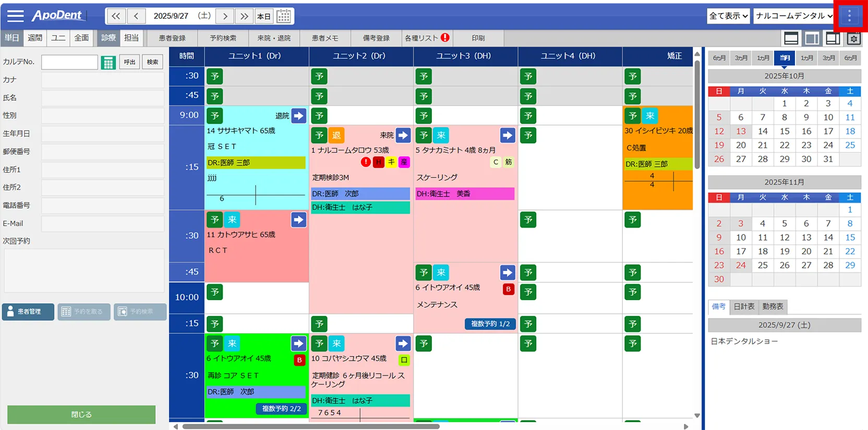Switch schedule to 週間 view
868x430 pixels.
pyautogui.click(x=35, y=38)
